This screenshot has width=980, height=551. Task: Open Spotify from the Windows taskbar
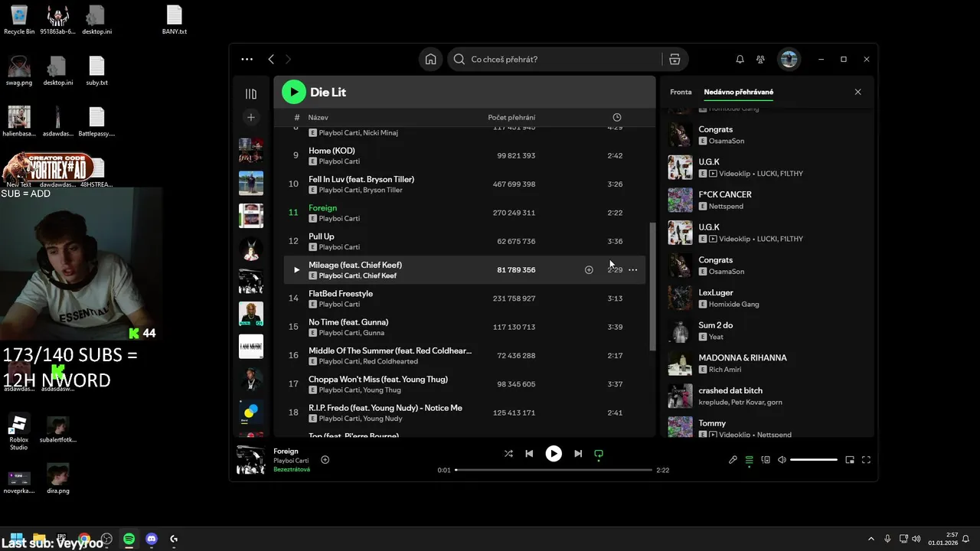129,539
